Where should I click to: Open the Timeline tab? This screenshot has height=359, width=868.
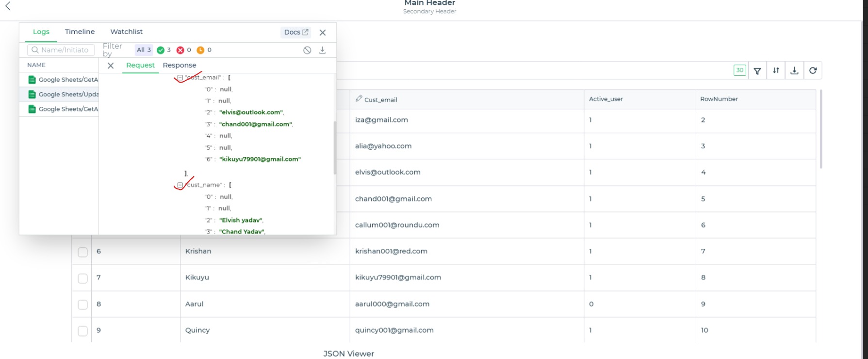point(80,32)
